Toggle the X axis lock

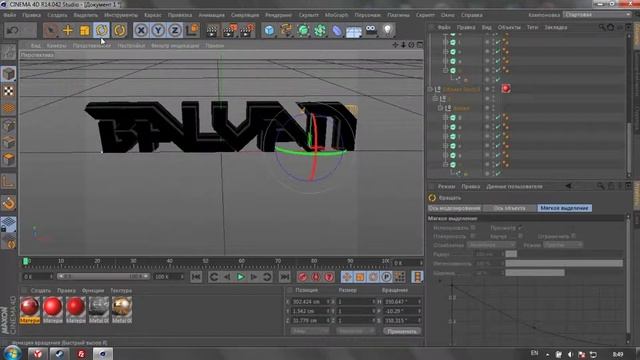[141, 30]
